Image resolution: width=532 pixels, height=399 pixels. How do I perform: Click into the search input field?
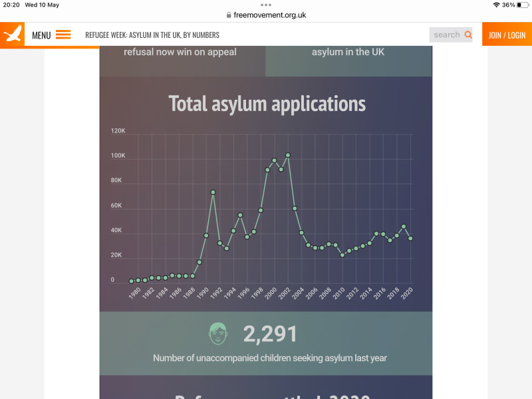click(x=446, y=35)
